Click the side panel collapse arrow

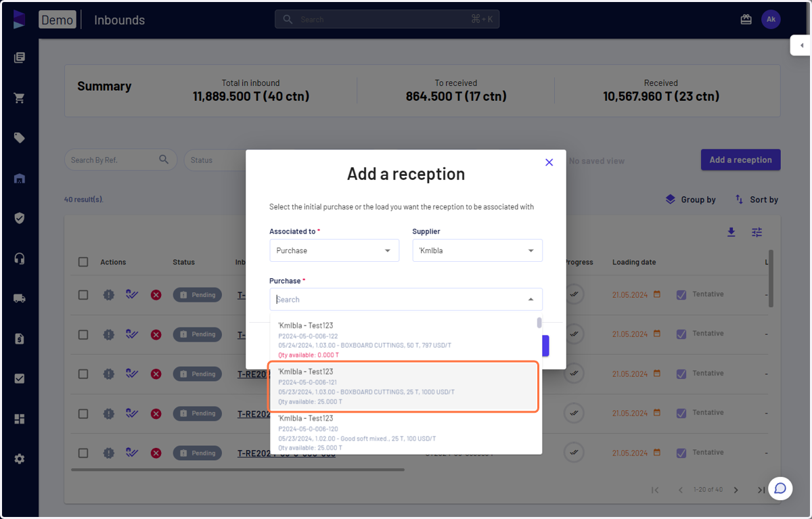click(x=801, y=45)
